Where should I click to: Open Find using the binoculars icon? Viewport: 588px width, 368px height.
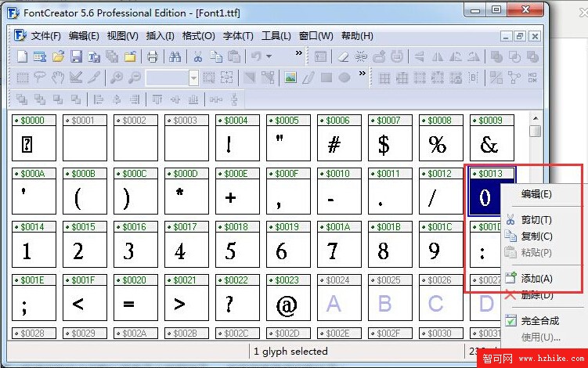(x=175, y=56)
